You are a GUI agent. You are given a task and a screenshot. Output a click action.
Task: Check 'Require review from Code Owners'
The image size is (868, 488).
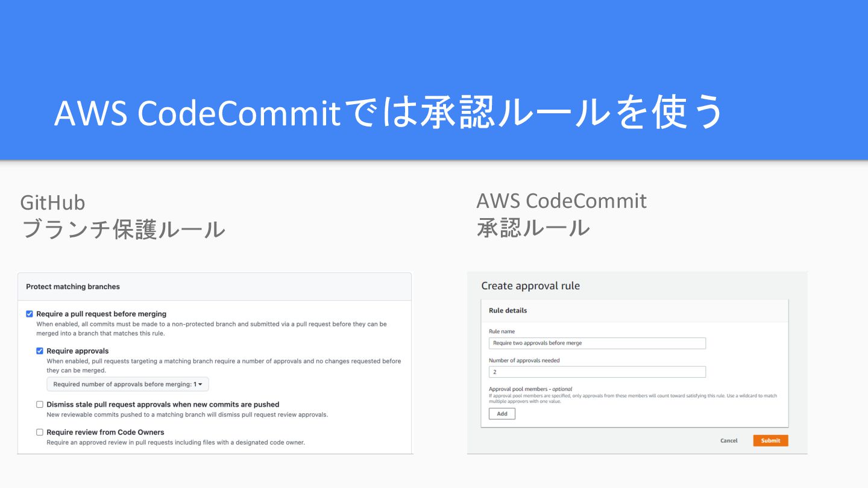click(x=40, y=432)
